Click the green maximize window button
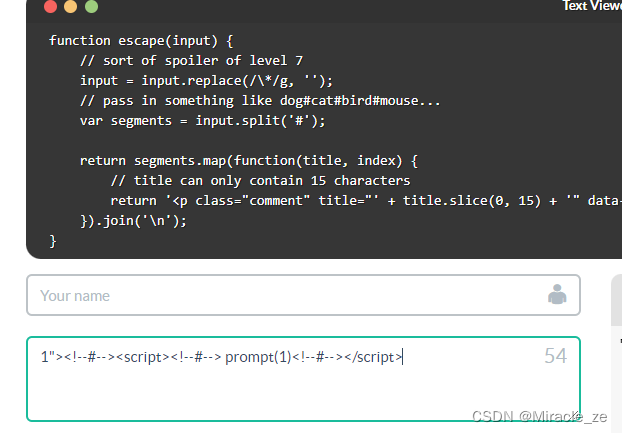 tap(92, 7)
